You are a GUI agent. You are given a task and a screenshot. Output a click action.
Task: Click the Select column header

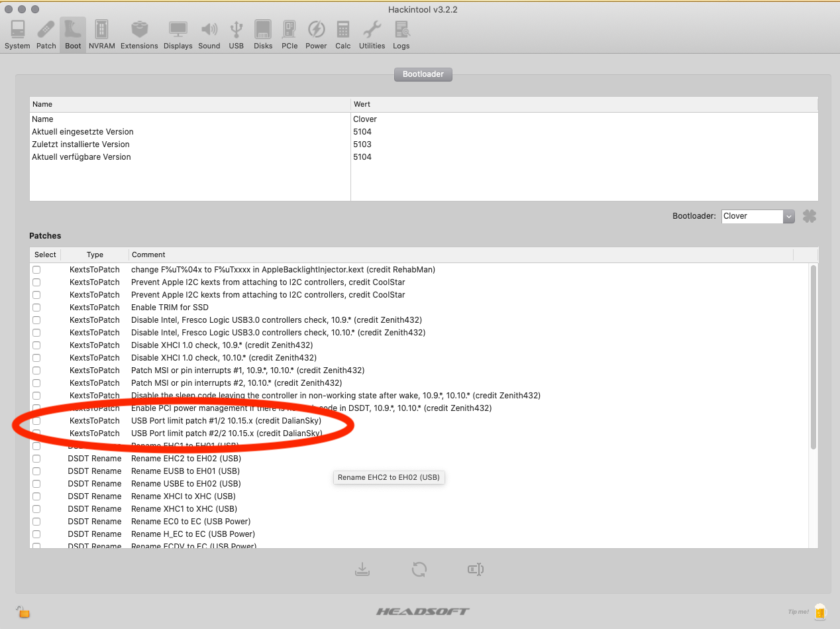tap(46, 255)
